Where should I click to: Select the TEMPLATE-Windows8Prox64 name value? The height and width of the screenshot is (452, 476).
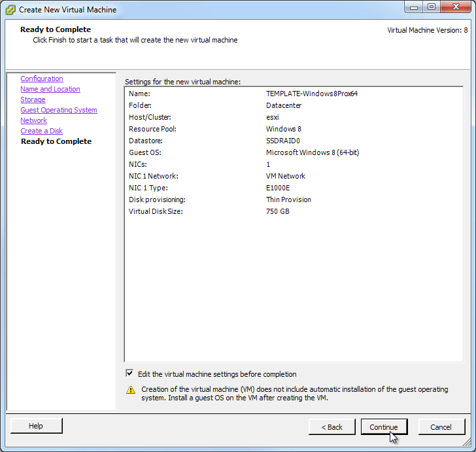[x=312, y=94]
